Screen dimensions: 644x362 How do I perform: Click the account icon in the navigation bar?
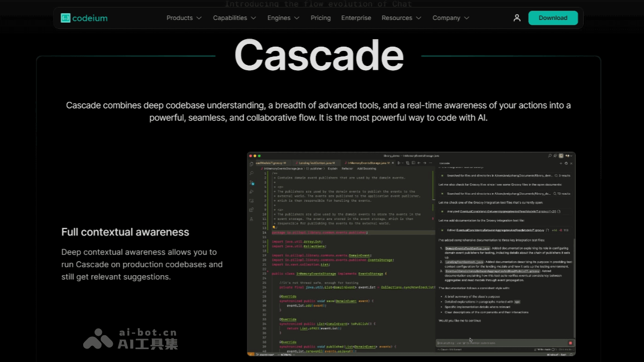(x=517, y=18)
